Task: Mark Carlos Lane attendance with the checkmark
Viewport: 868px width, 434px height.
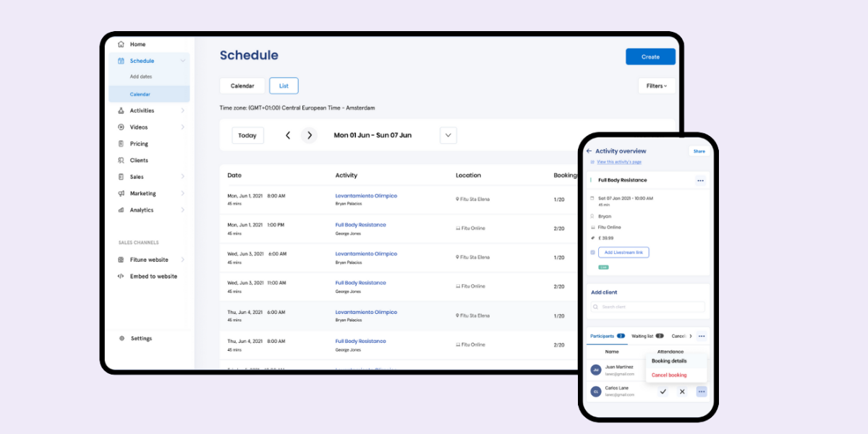Action: [x=663, y=391]
